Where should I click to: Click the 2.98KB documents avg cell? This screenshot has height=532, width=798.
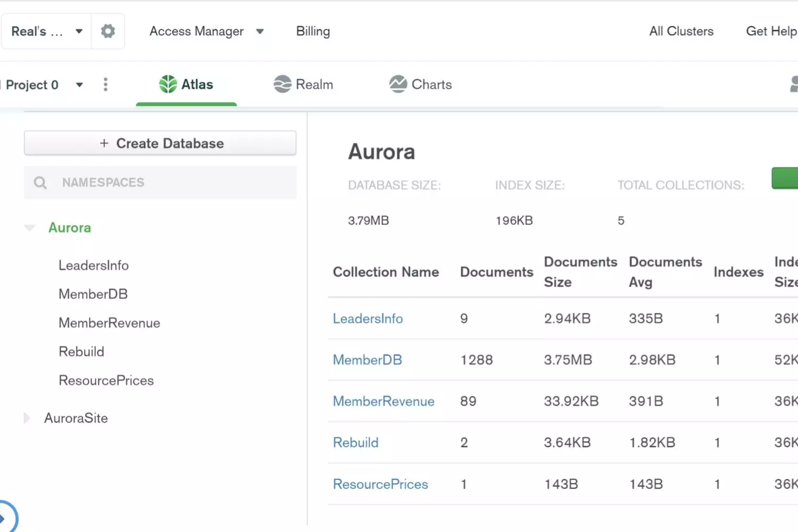652,360
